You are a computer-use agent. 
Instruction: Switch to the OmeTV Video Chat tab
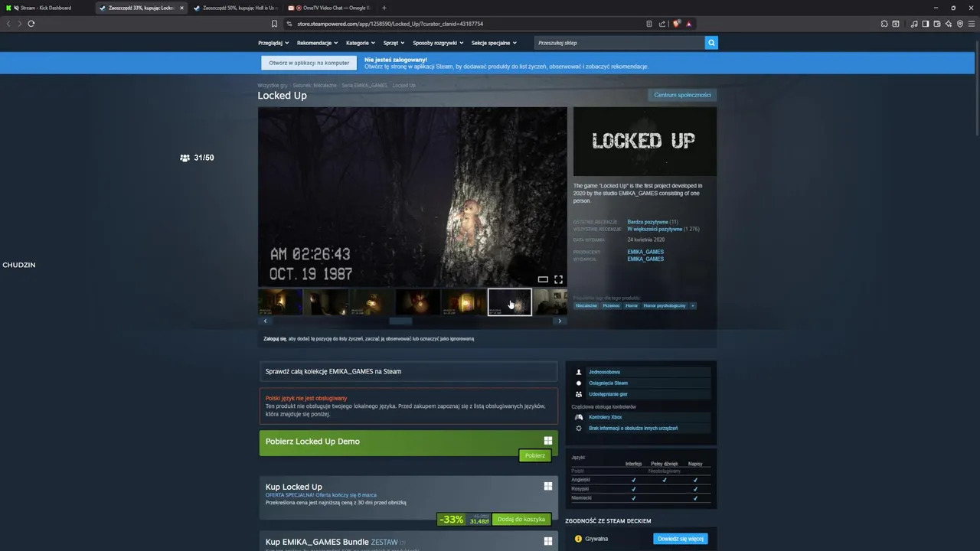coord(328,8)
